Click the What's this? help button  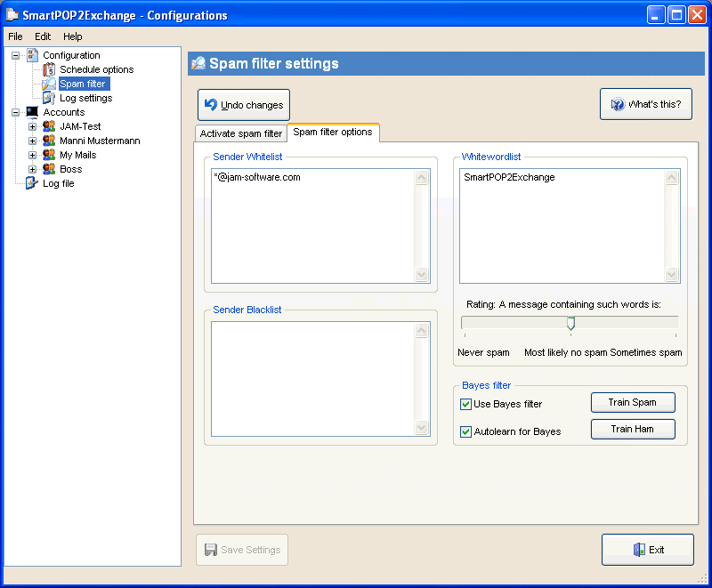(646, 104)
